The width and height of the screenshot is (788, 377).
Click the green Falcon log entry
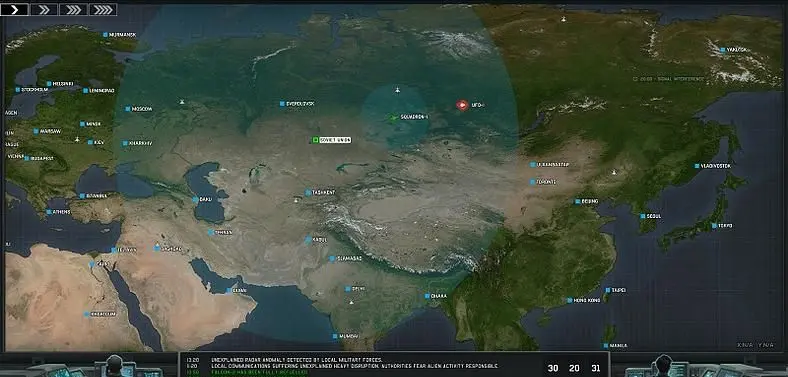259,372
